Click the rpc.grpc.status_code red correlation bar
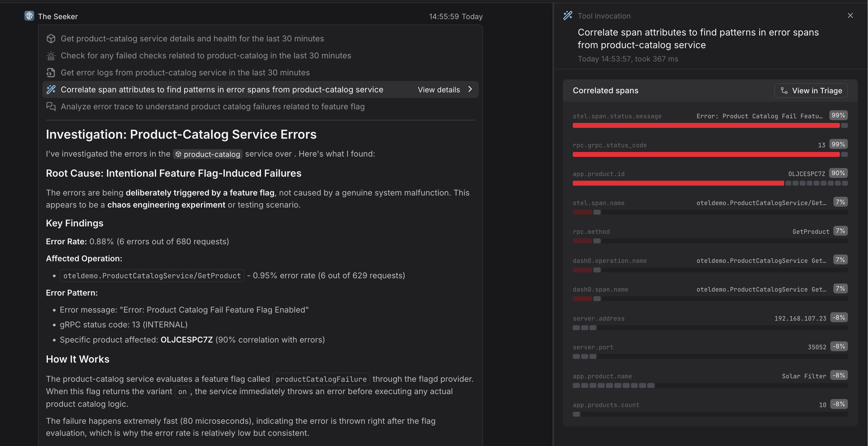Screen dimensions: 868x446 click(x=706, y=154)
